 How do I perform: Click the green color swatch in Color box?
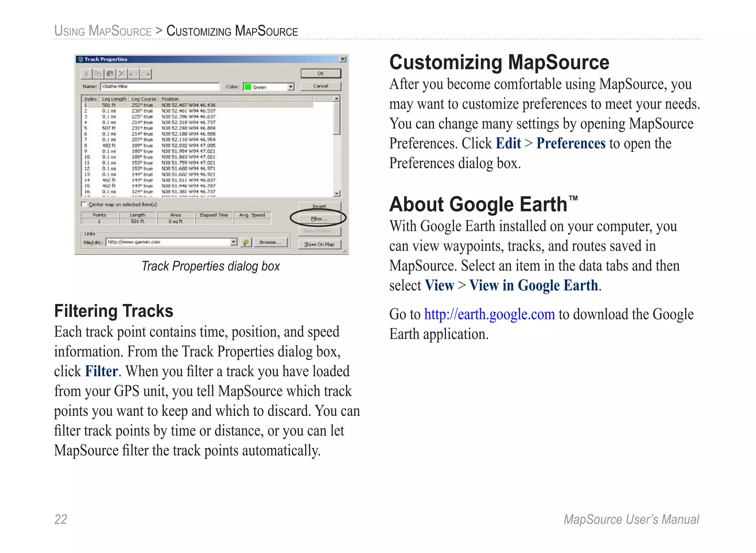pyautogui.click(x=248, y=87)
